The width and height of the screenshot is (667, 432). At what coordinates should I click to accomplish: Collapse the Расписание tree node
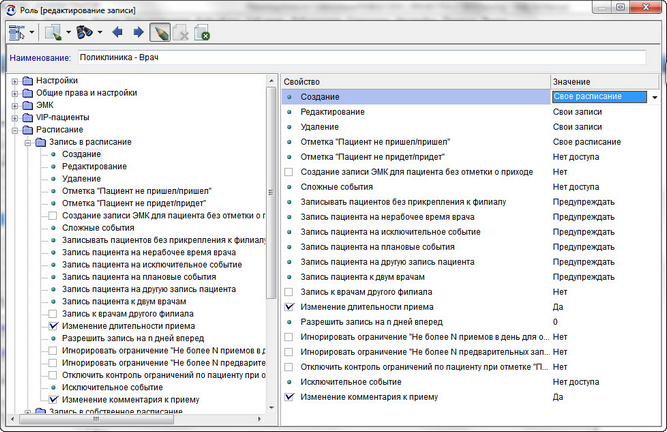[x=15, y=130]
